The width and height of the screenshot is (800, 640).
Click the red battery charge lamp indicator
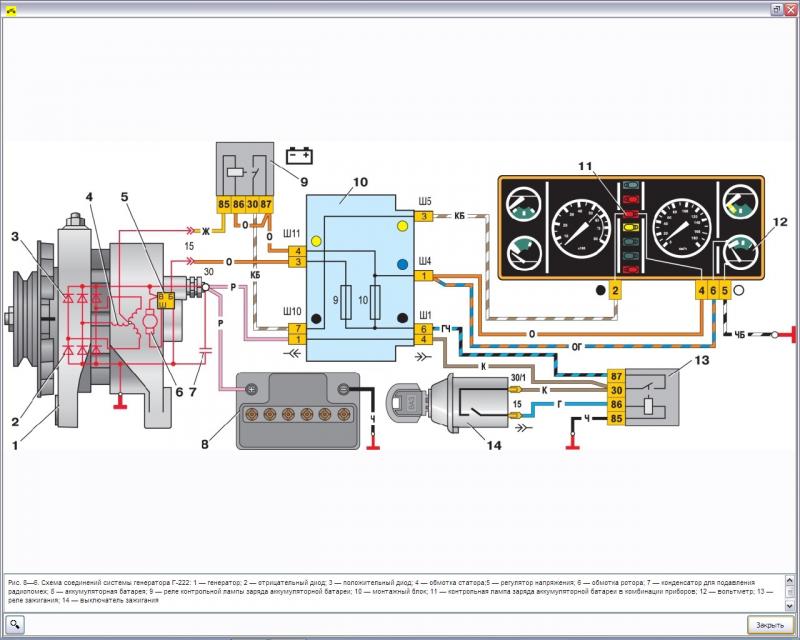click(631, 214)
